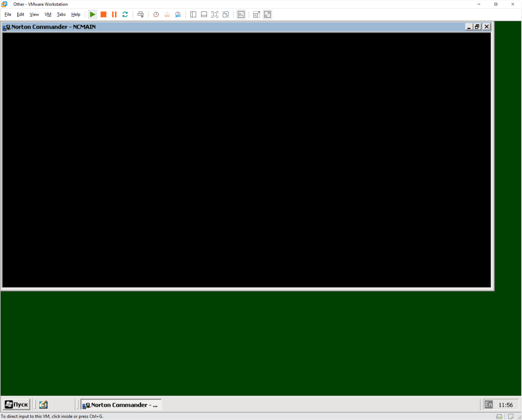Select Norton Commander taskbar button
The height and width of the screenshot is (420, 522).
point(121,405)
